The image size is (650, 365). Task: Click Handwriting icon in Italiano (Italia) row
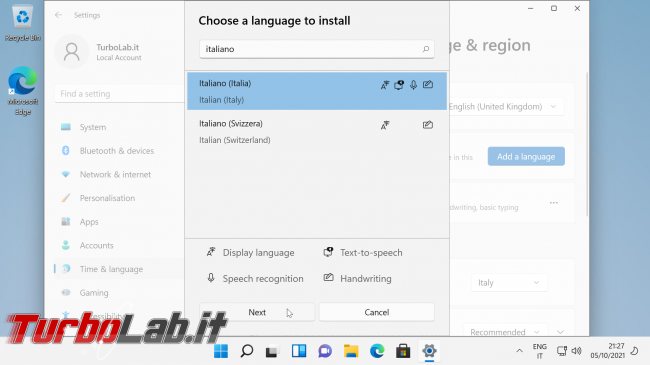point(428,85)
